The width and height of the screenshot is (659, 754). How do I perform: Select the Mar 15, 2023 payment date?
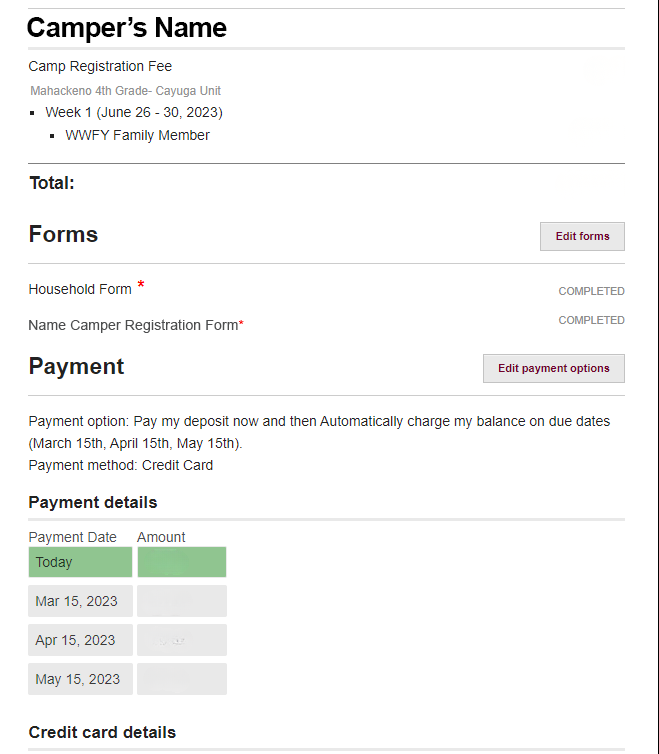click(x=80, y=601)
